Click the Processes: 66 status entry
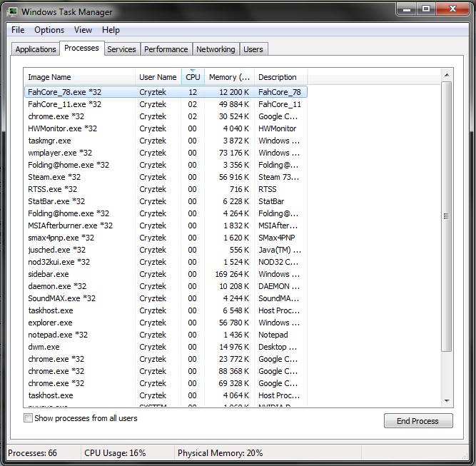This screenshot has height=466, width=476. tap(33, 453)
